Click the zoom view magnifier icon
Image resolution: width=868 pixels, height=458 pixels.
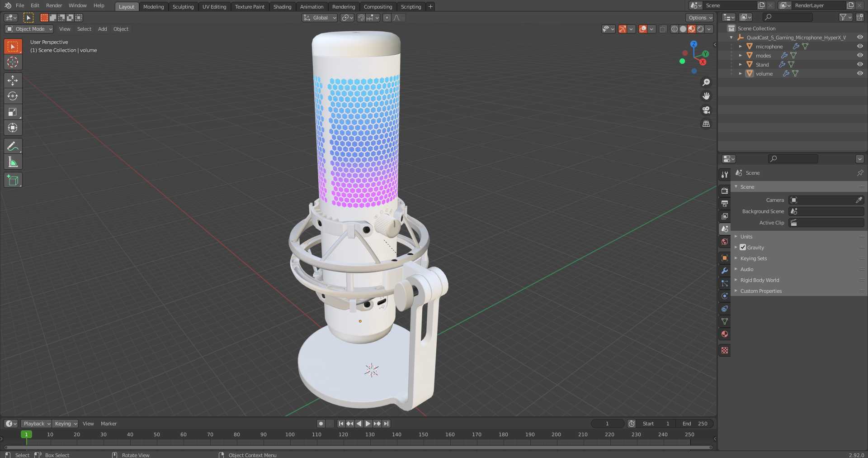coord(706,82)
